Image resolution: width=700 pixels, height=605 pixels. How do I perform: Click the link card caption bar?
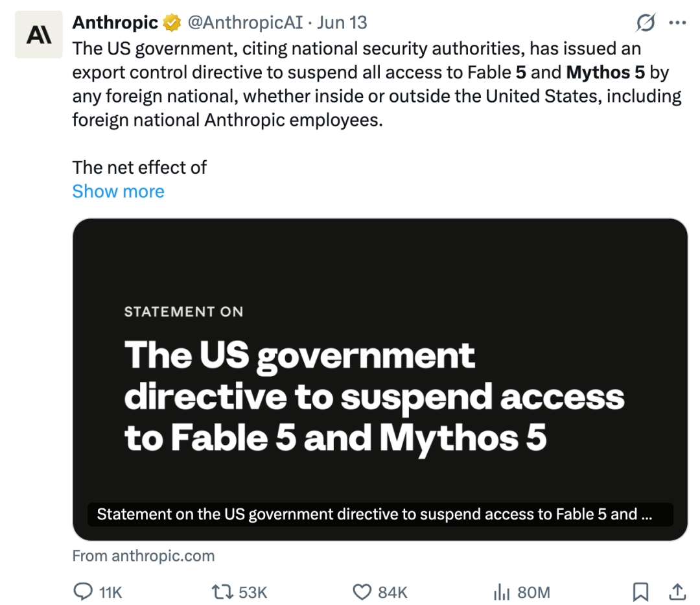coord(380,514)
